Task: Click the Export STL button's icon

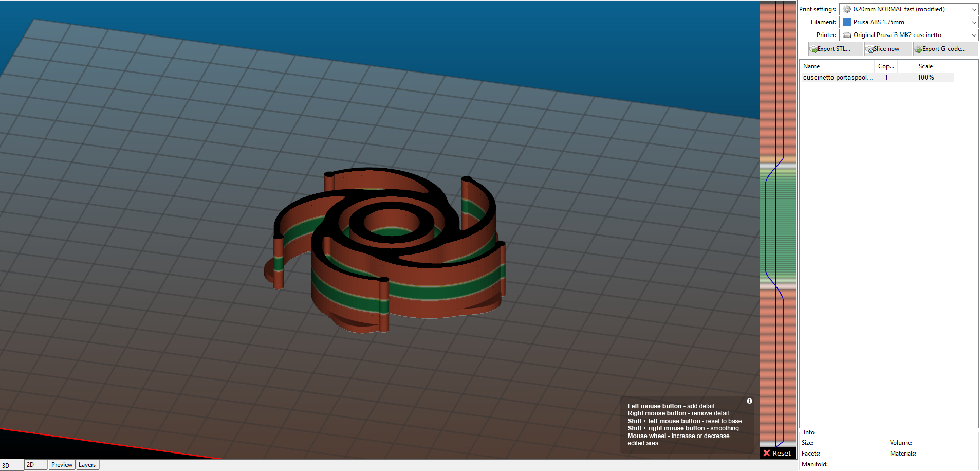Action: point(814,49)
